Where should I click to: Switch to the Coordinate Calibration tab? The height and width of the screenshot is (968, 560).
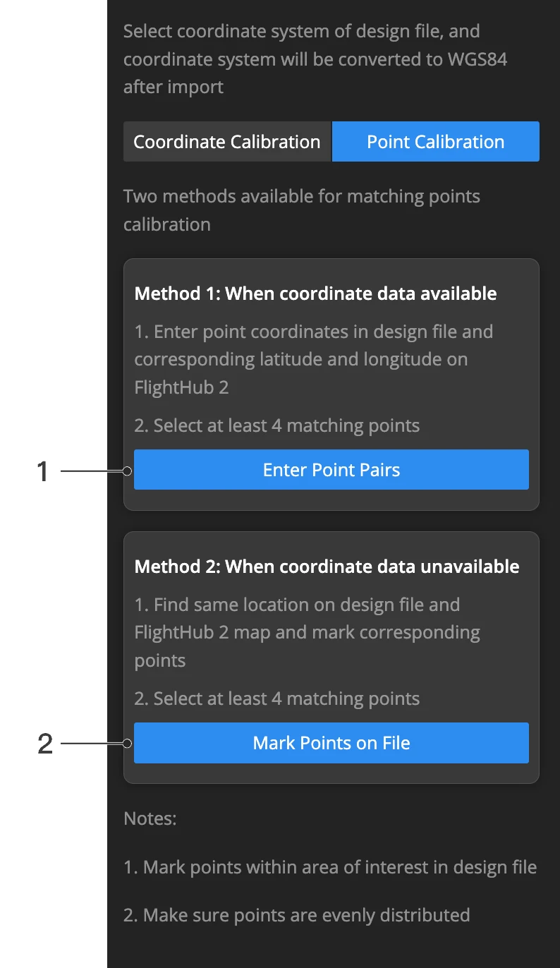click(x=226, y=141)
